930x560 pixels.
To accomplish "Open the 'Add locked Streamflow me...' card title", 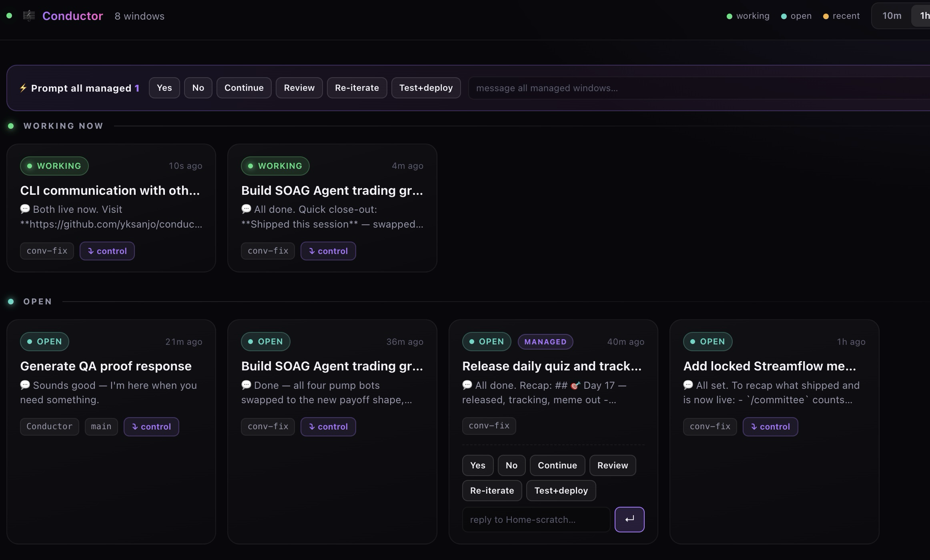I will pyautogui.click(x=770, y=366).
